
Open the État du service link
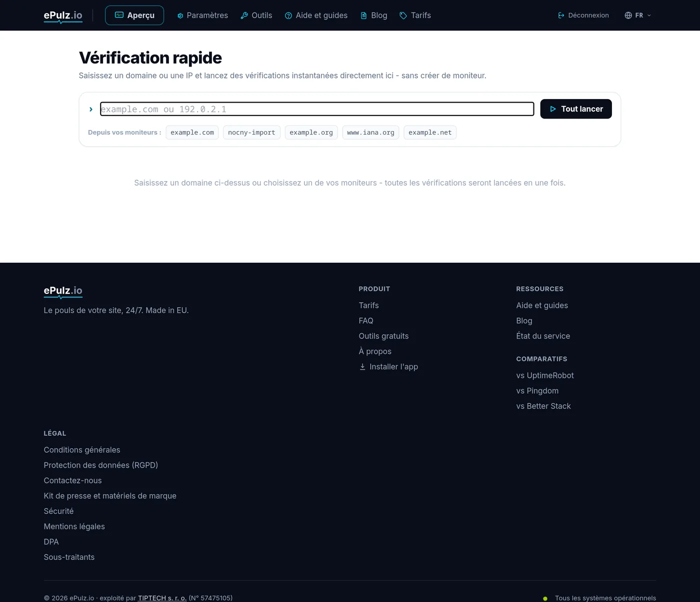(x=543, y=336)
